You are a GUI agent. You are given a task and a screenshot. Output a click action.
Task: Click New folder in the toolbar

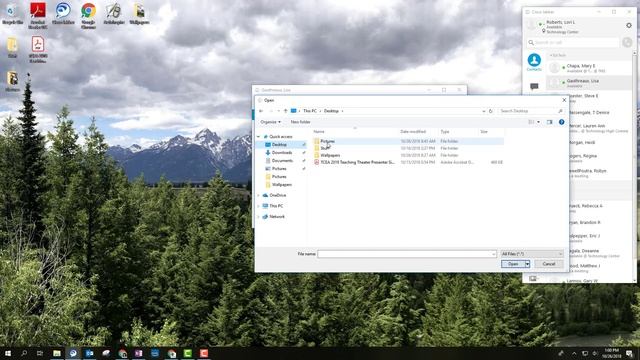(x=300, y=122)
